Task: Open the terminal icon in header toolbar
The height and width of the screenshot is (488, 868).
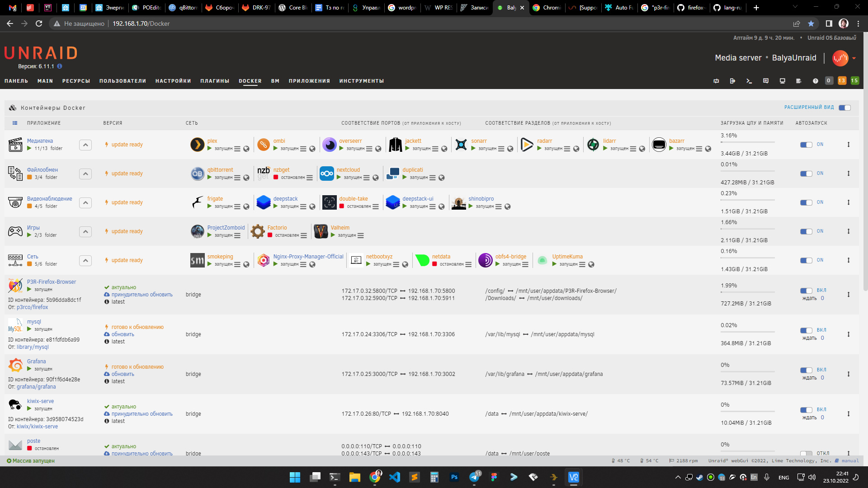Action: (x=749, y=81)
